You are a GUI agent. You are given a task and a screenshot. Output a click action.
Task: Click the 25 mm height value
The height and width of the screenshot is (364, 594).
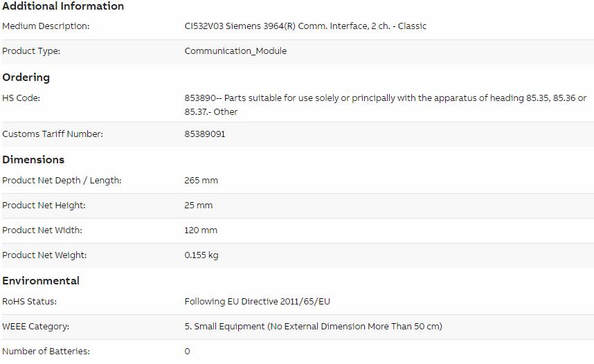tap(199, 206)
